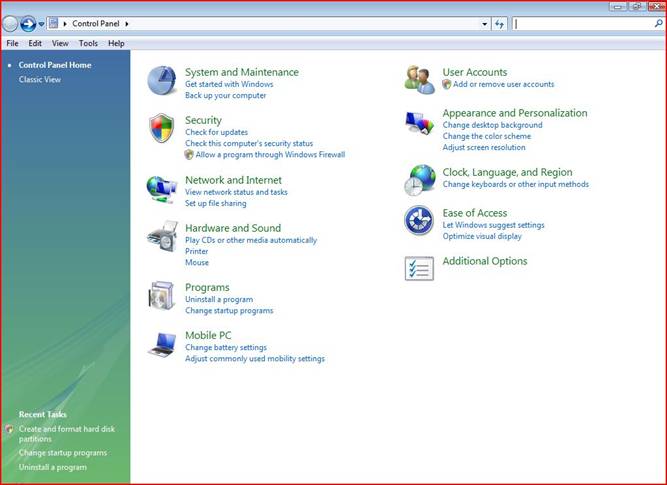The width and height of the screenshot is (667, 485).
Task: Click the System and Maintenance pie-chart icon
Action: [162, 81]
